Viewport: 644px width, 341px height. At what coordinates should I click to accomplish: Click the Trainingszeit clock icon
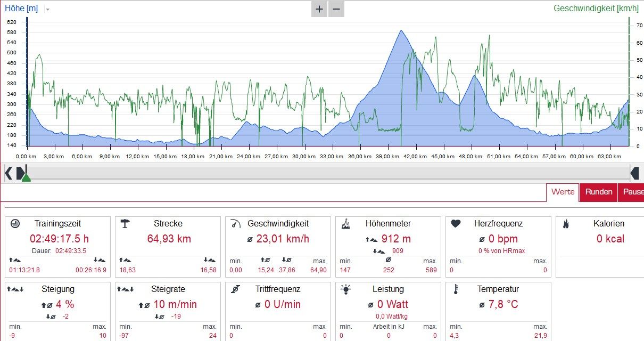pyautogui.click(x=15, y=224)
